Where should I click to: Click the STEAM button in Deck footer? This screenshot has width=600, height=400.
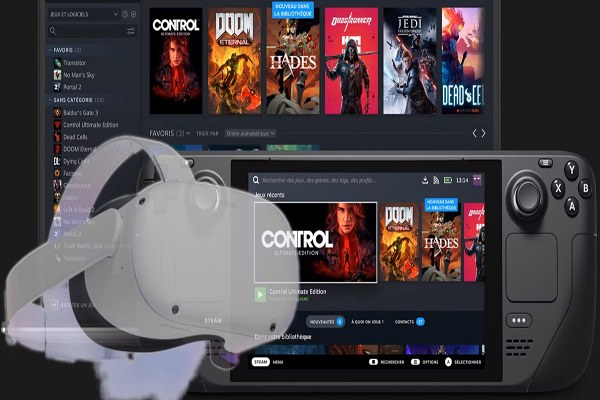[261, 362]
